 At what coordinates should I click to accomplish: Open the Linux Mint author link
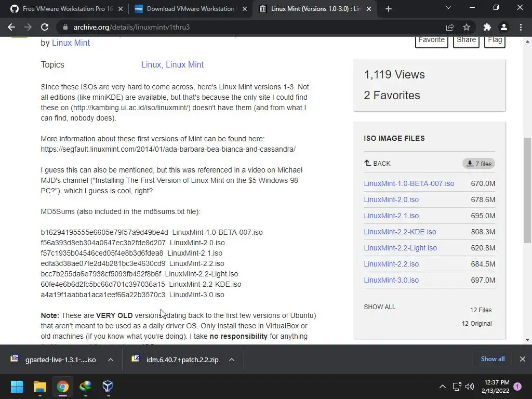71,43
